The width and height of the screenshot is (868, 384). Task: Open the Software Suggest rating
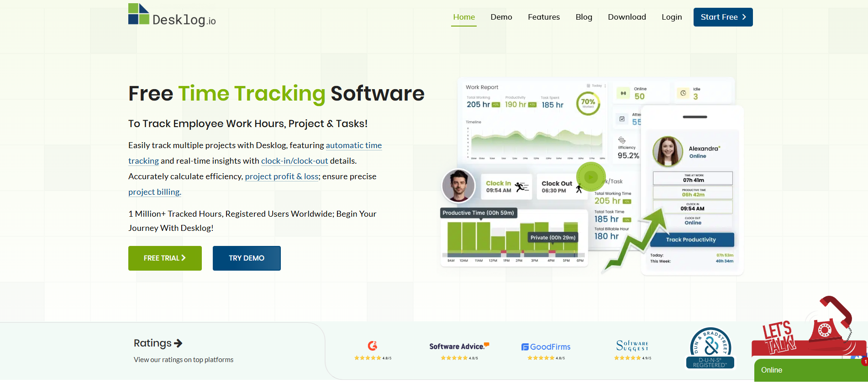[x=632, y=346]
